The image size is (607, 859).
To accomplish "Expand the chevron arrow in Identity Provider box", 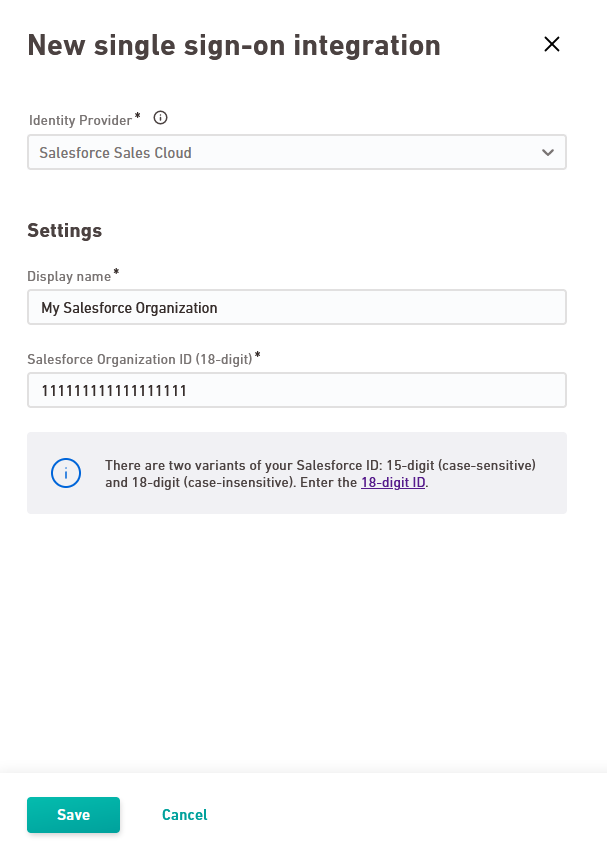I will click(548, 152).
